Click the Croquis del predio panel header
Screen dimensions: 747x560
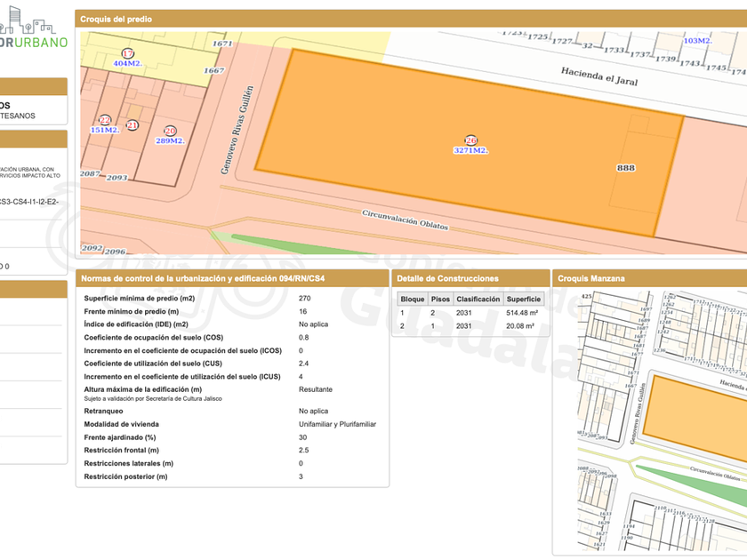tap(116, 19)
